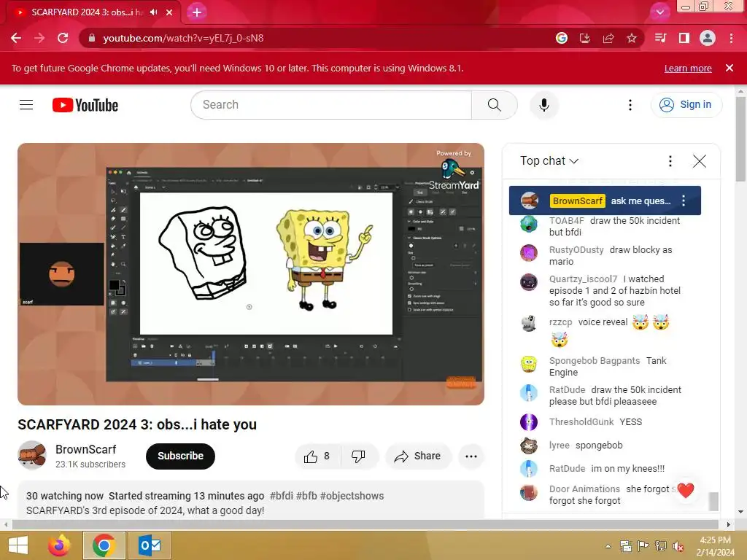Click the Door Animations chat username
This screenshot has width=747, height=560.
(584, 489)
